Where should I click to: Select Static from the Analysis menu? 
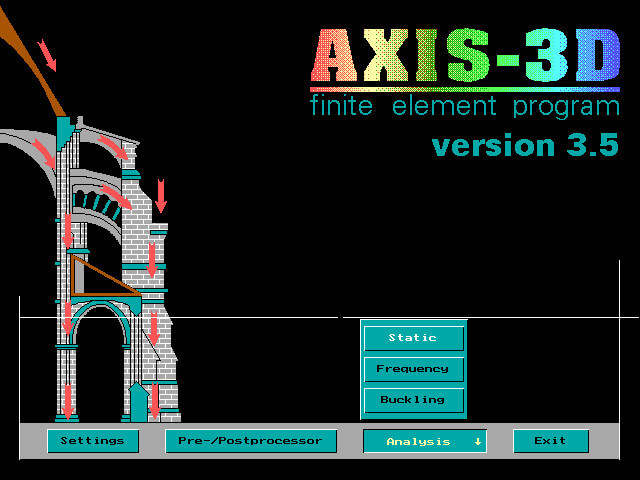pos(413,338)
